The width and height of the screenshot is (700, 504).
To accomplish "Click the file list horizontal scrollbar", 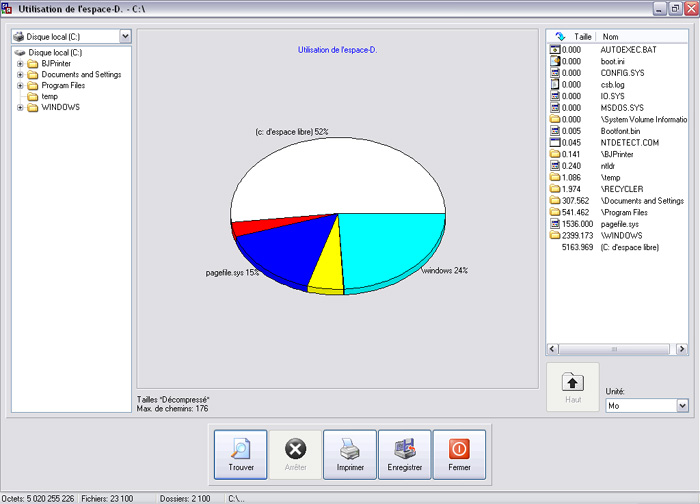I will [x=617, y=349].
